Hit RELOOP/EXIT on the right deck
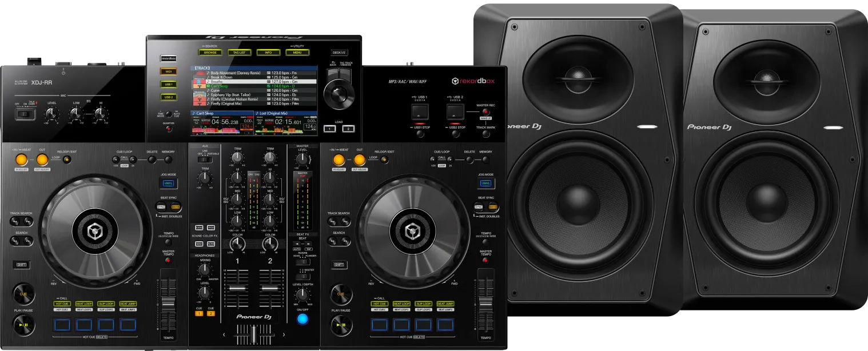This screenshot has width=868, height=351. click(384, 159)
